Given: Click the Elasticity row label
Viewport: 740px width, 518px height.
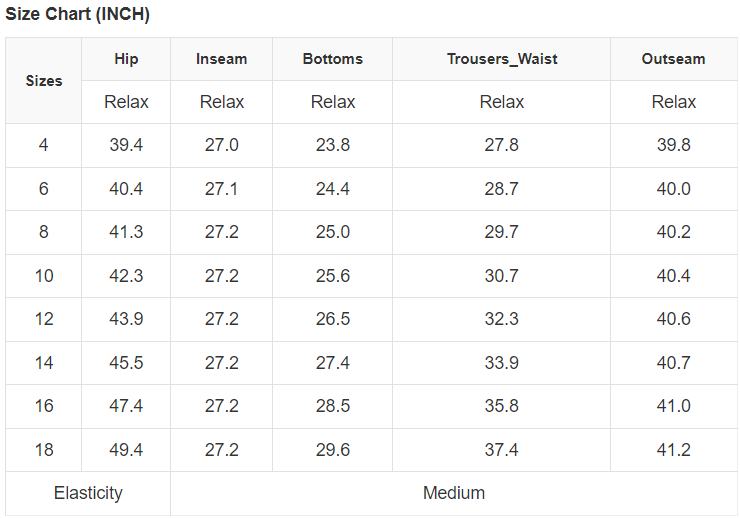Looking at the screenshot, I should click(x=88, y=493).
